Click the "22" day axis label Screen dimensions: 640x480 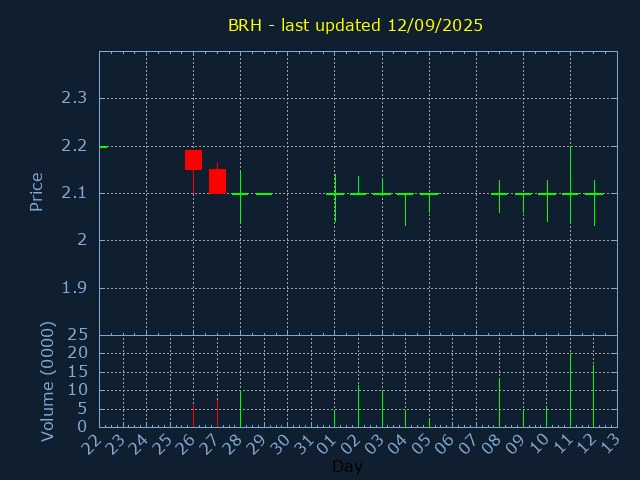(x=92, y=444)
